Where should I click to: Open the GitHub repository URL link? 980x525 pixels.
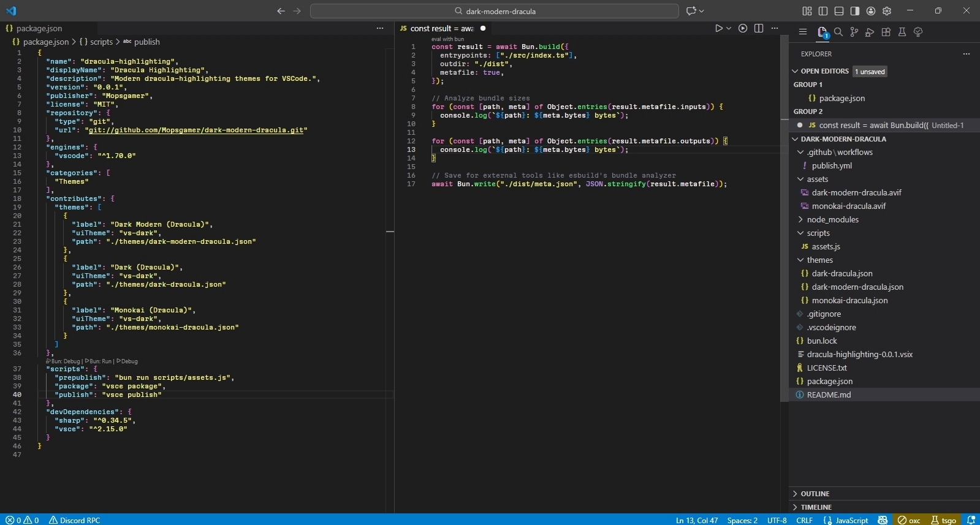click(196, 130)
